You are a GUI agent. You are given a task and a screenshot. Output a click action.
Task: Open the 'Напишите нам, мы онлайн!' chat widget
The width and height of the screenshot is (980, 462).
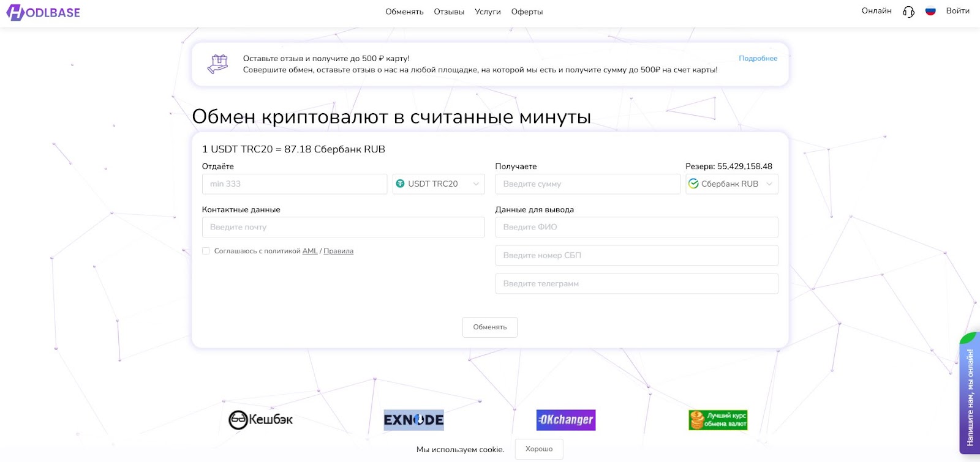tap(970, 395)
